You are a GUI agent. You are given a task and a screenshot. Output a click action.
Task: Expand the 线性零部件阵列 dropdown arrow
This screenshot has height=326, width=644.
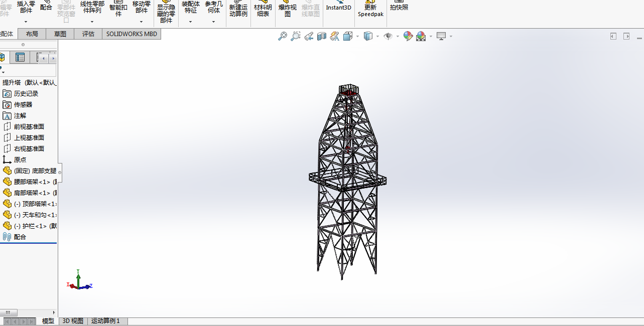tap(92, 22)
